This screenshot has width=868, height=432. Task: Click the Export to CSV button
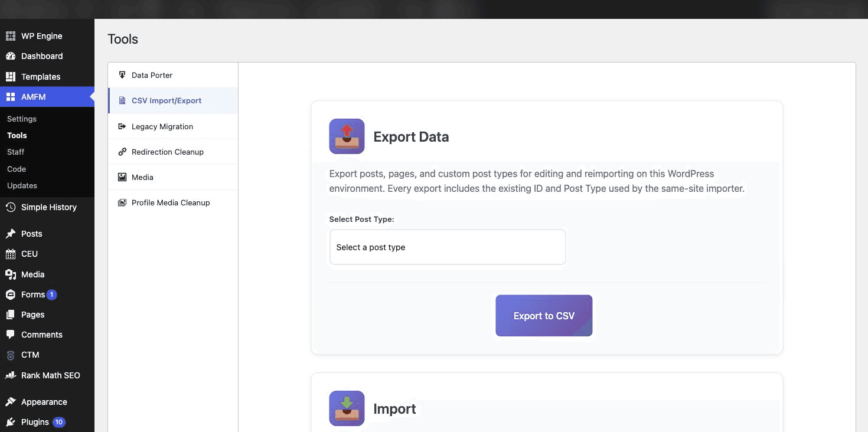point(544,316)
